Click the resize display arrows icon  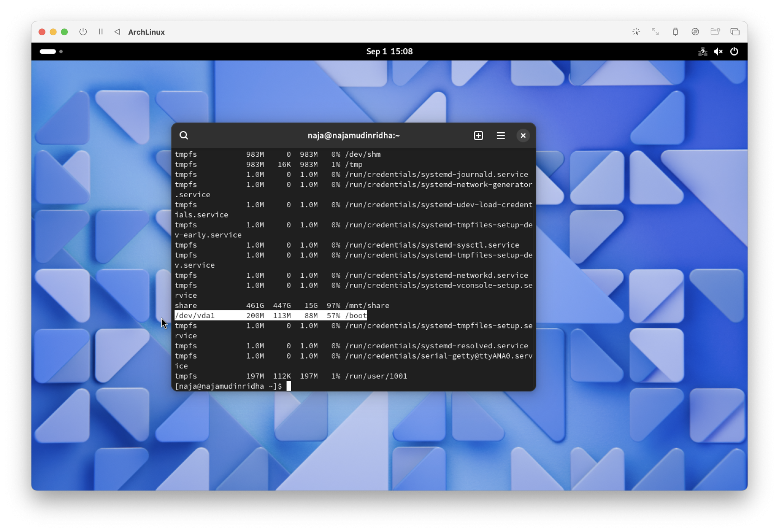point(655,32)
